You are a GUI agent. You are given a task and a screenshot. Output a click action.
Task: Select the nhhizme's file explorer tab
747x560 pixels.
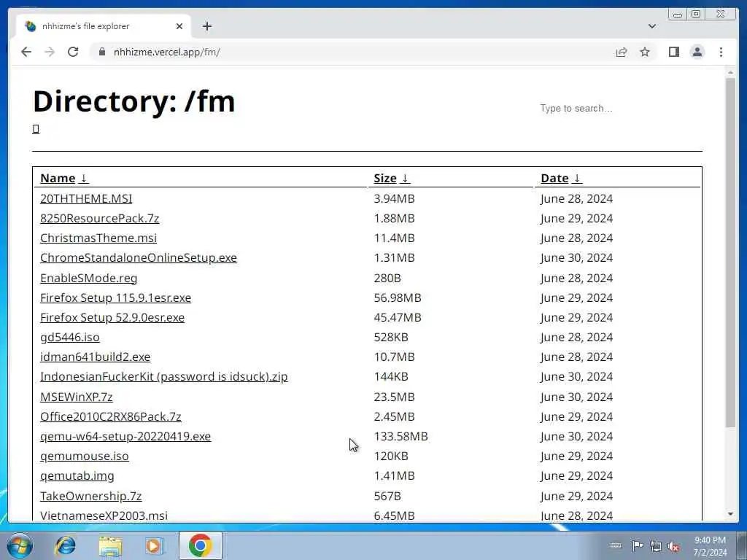tap(104, 26)
